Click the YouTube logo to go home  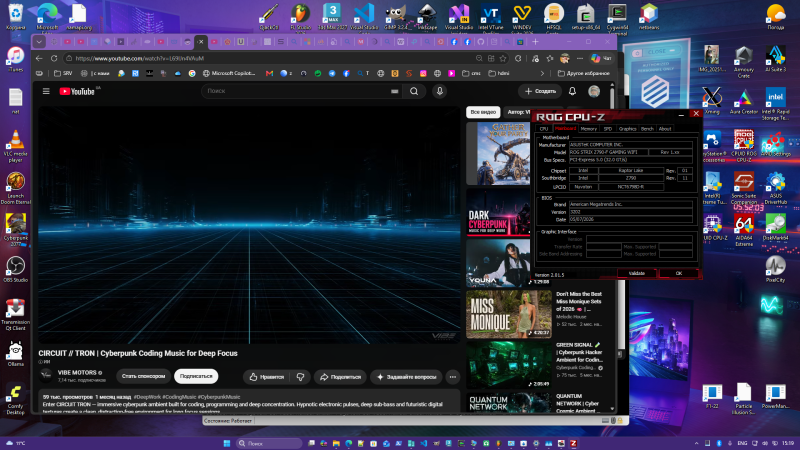[x=77, y=91]
